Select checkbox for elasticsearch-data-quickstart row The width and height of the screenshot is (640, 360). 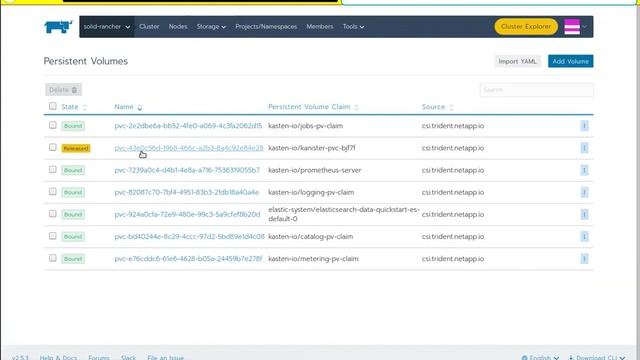click(x=53, y=213)
